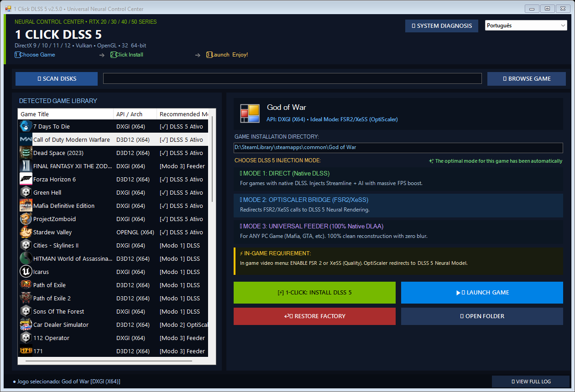Click DXGI (X64) in 112 Operator row

click(131, 338)
